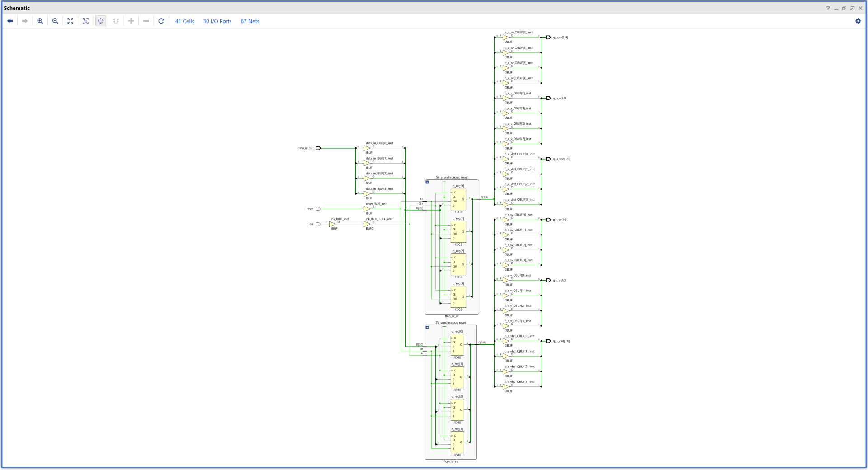Go back to the previous schematic view

10,21
